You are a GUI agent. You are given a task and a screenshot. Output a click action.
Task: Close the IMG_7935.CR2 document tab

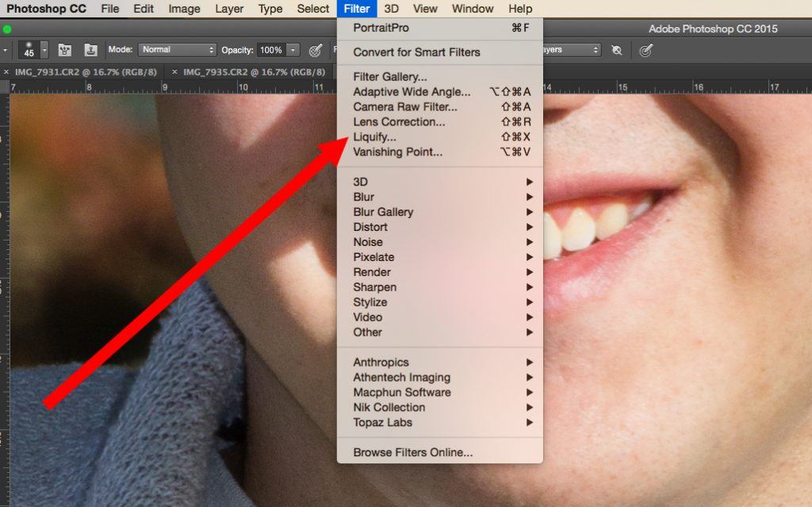click(x=175, y=71)
